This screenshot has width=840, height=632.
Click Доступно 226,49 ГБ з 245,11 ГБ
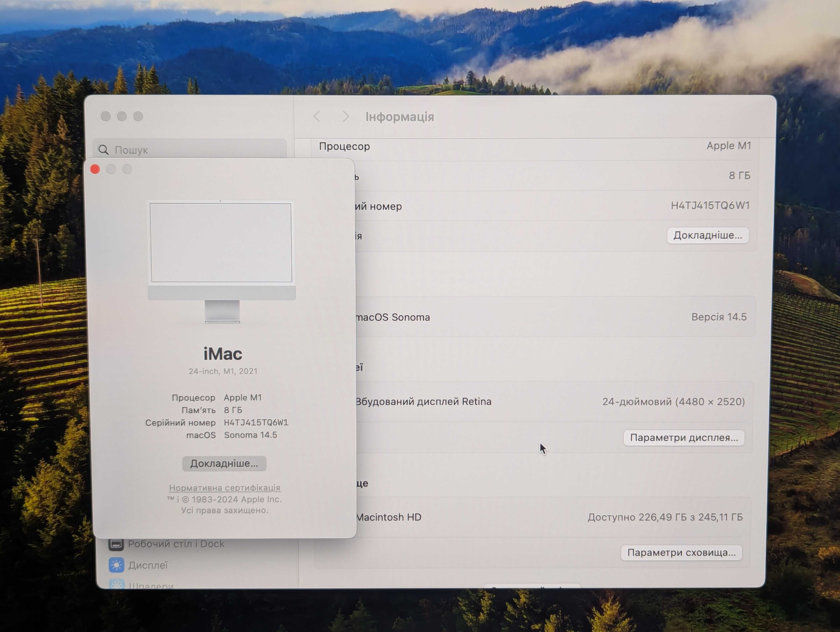click(665, 517)
